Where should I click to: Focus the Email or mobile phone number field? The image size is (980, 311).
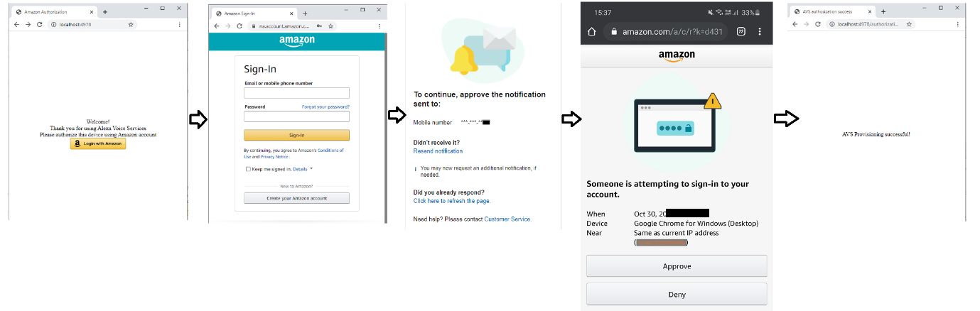[296, 93]
